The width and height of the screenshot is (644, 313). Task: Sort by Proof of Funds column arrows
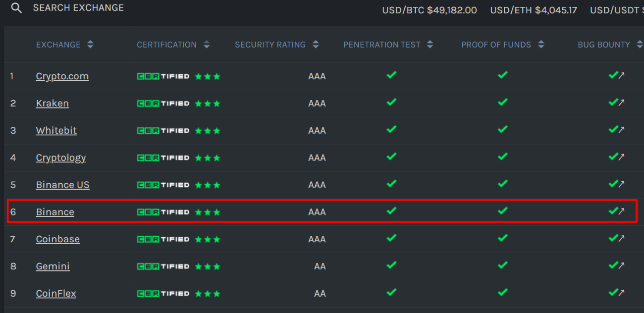tap(541, 45)
